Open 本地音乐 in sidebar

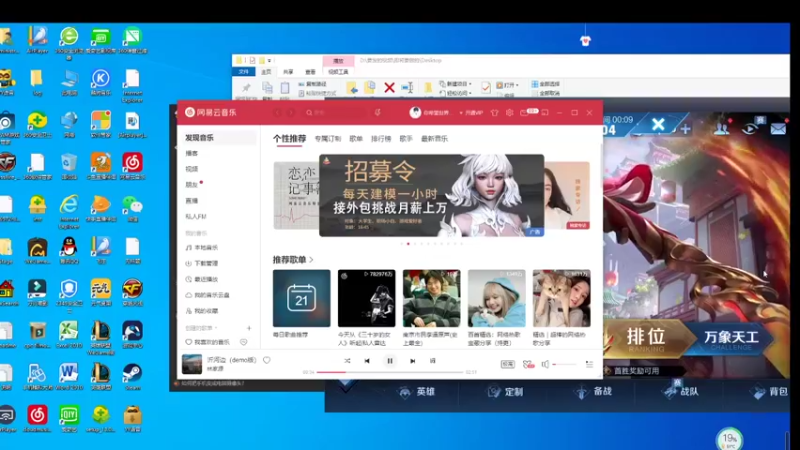[x=202, y=247]
